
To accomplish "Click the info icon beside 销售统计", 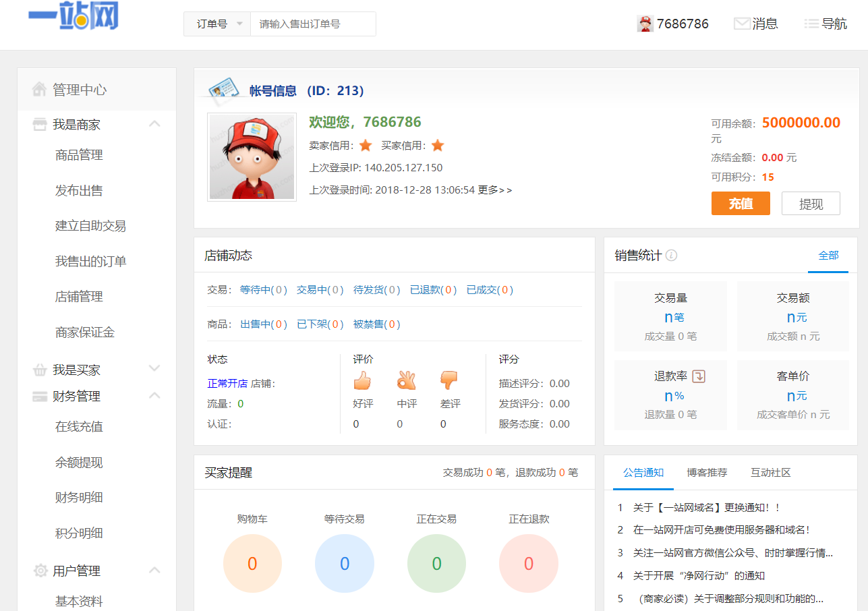I will (x=671, y=256).
